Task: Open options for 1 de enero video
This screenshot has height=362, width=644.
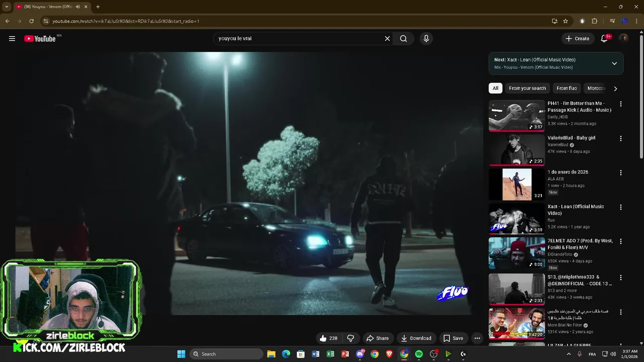Action: click(620, 172)
